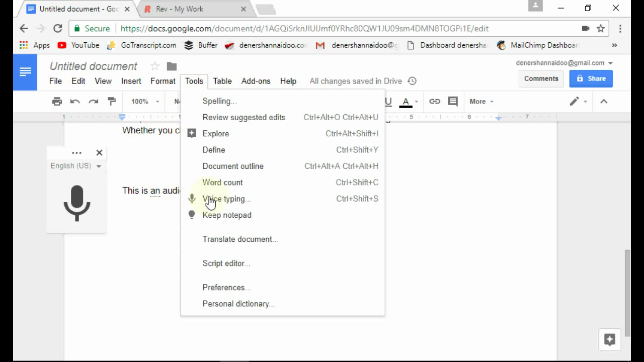The image size is (644, 362).
Task: Open the editing mode pencil menu
Action: 578,102
